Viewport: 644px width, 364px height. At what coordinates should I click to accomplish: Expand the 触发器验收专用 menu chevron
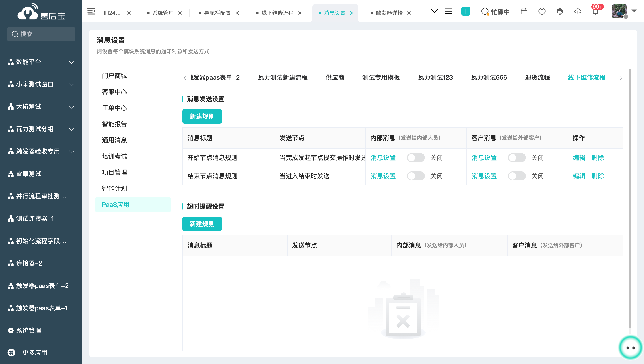[x=72, y=152]
